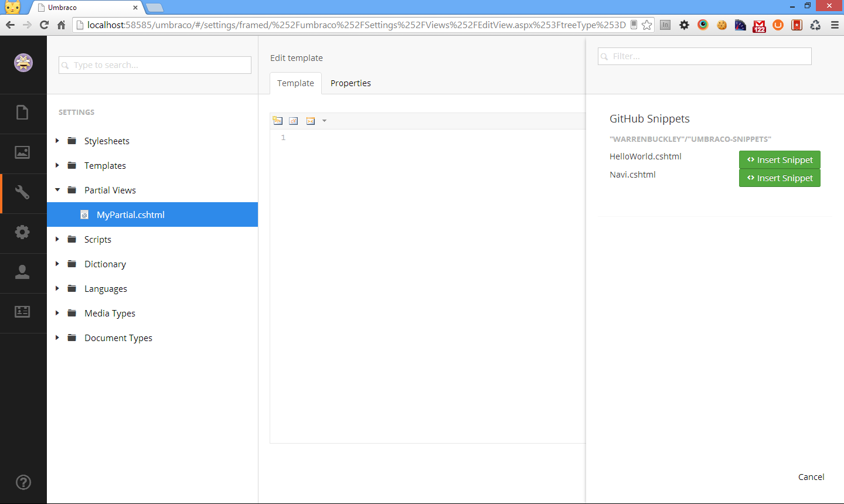This screenshot has width=844, height=504.
Task: Expand the Scripts tree node
Action: (57, 239)
